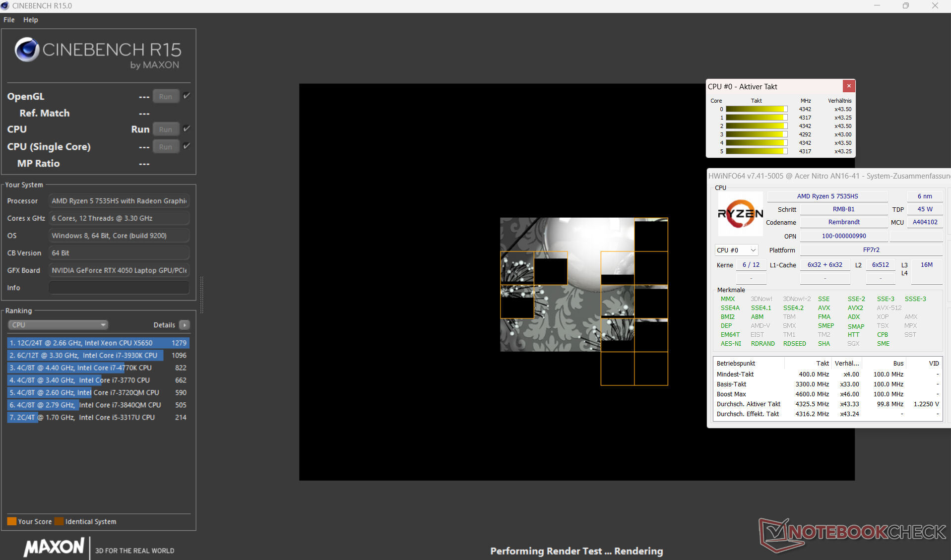Select ranking entry Intel Core i7-3840QM CPU
This screenshot has width=951, height=560.
tap(98, 405)
